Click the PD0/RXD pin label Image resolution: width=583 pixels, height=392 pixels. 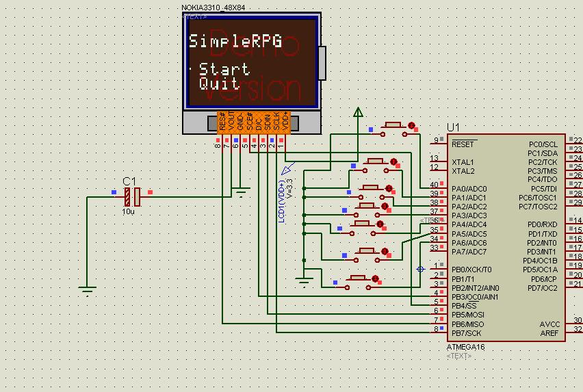tap(543, 224)
